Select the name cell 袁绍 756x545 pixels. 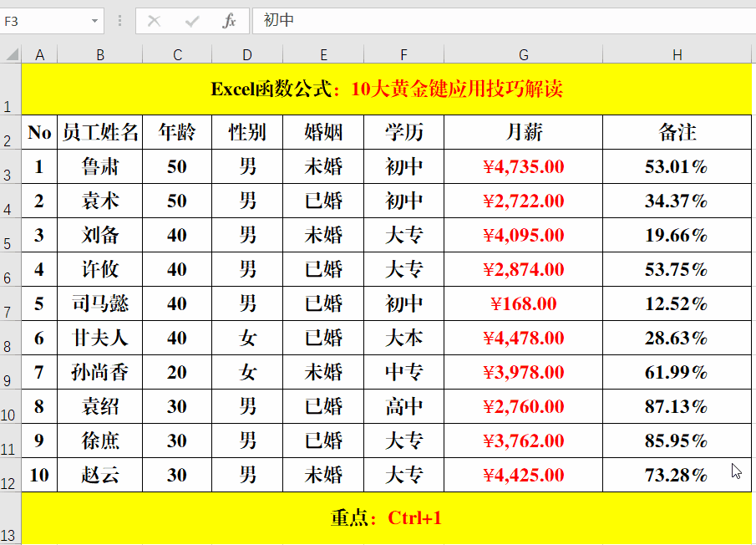(99, 406)
